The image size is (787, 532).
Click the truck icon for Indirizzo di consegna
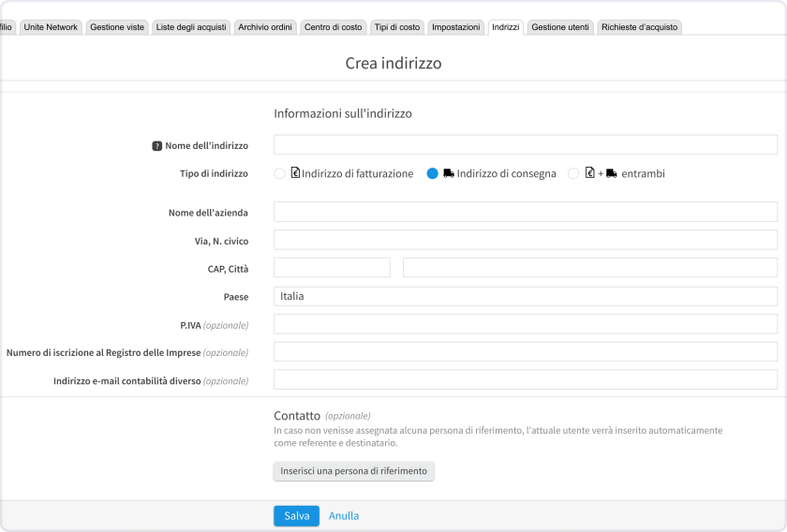pos(449,173)
